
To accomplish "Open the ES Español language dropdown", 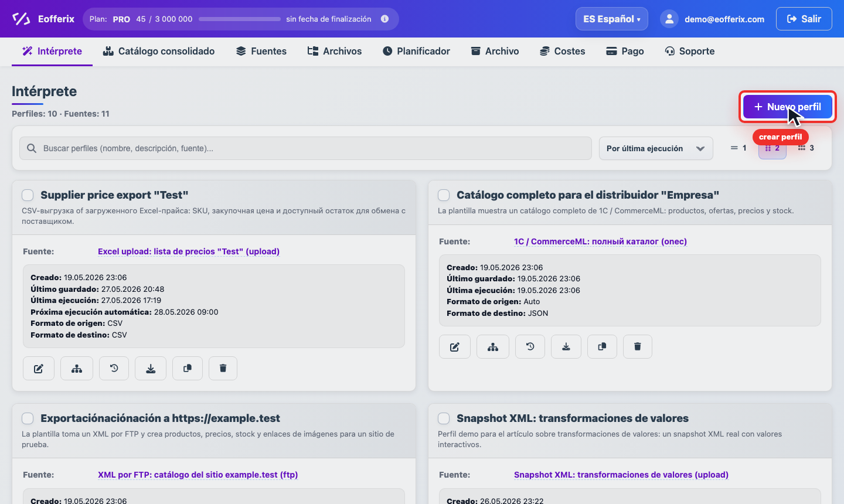I will point(612,19).
